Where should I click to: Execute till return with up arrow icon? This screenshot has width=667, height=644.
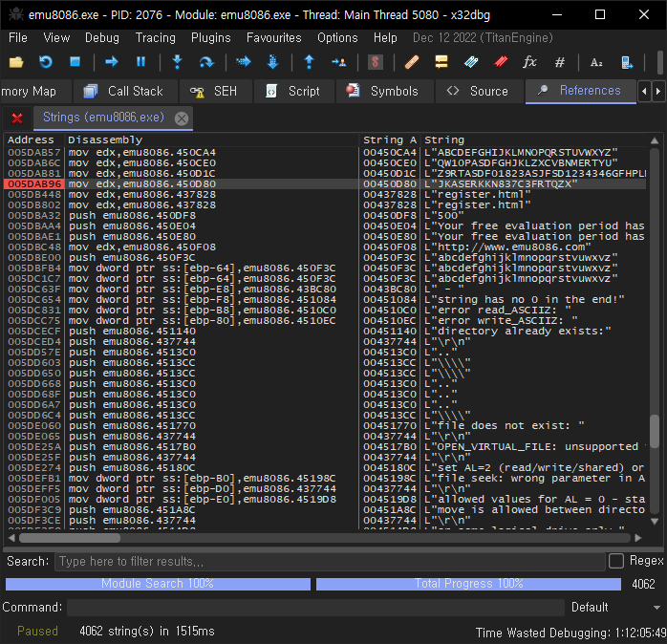(310, 62)
